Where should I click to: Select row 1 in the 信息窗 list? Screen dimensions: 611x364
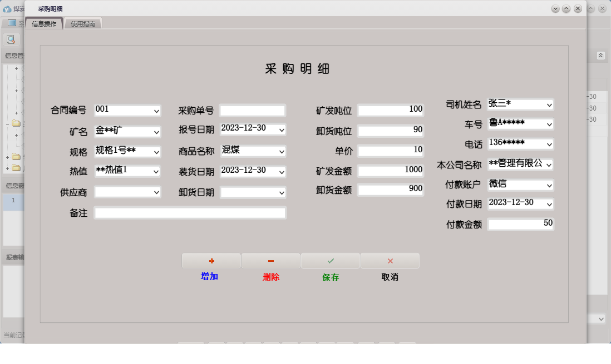pos(12,201)
